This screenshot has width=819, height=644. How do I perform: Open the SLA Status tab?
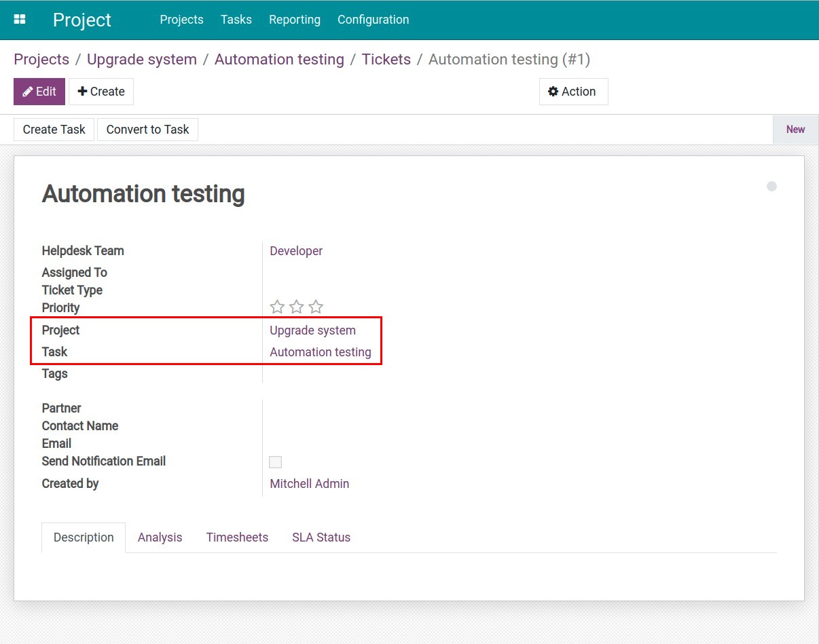coord(321,537)
